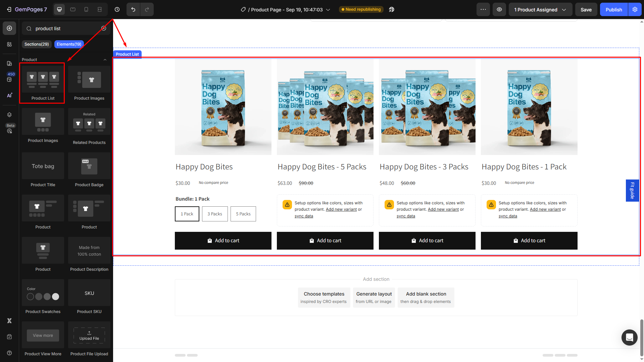
Task: Choose the 1 Pack bundle option
Action: [x=187, y=214]
